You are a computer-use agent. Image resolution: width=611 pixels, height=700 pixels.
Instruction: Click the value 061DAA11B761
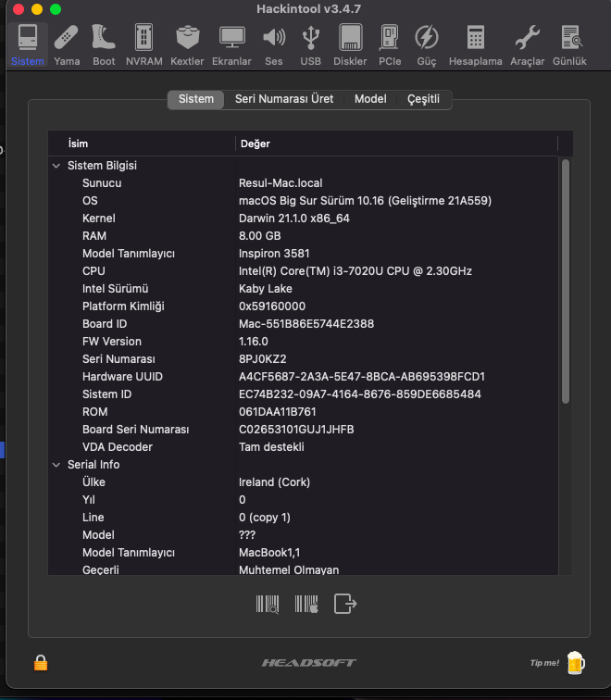(x=277, y=412)
